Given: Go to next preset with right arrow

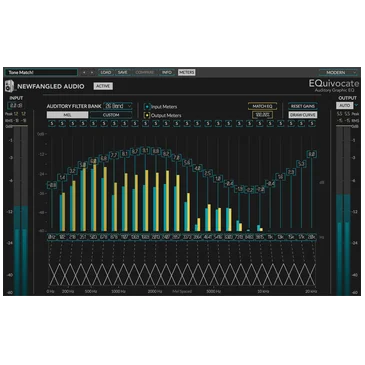Looking at the screenshot, I should 92,72.
